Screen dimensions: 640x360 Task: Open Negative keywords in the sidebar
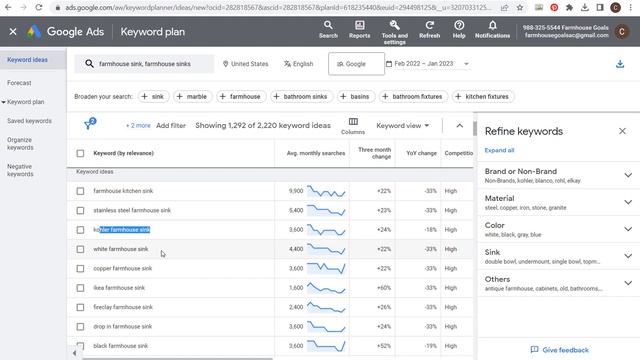click(20, 170)
